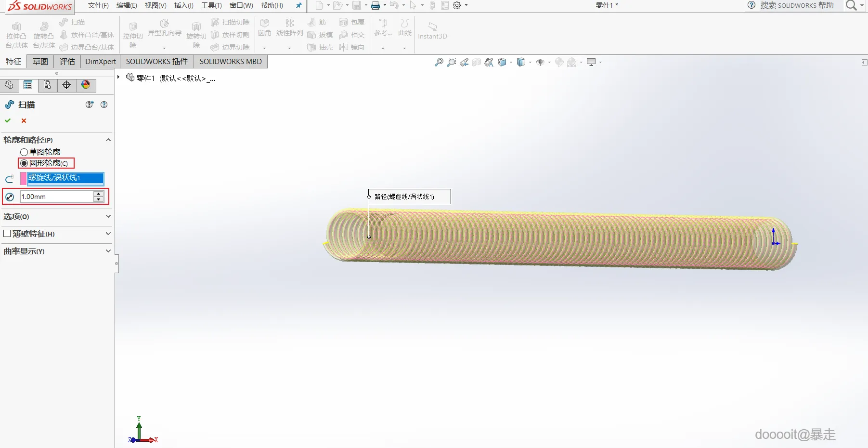Open the 帮助(H) menu
This screenshot has height=448, width=868.
click(272, 5)
